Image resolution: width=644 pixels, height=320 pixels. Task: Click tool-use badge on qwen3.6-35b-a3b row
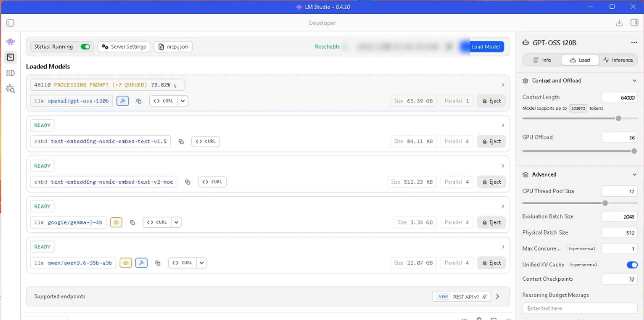click(141, 263)
